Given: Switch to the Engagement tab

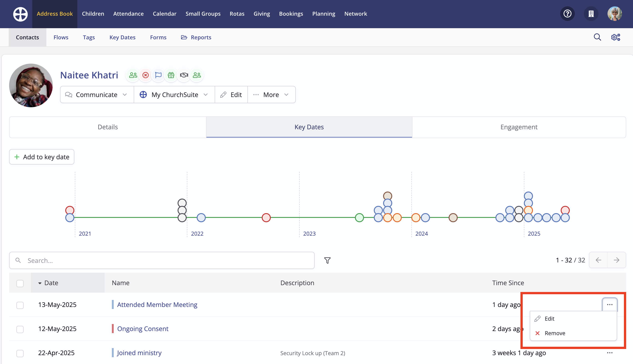Looking at the screenshot, I should pos(519,127).
